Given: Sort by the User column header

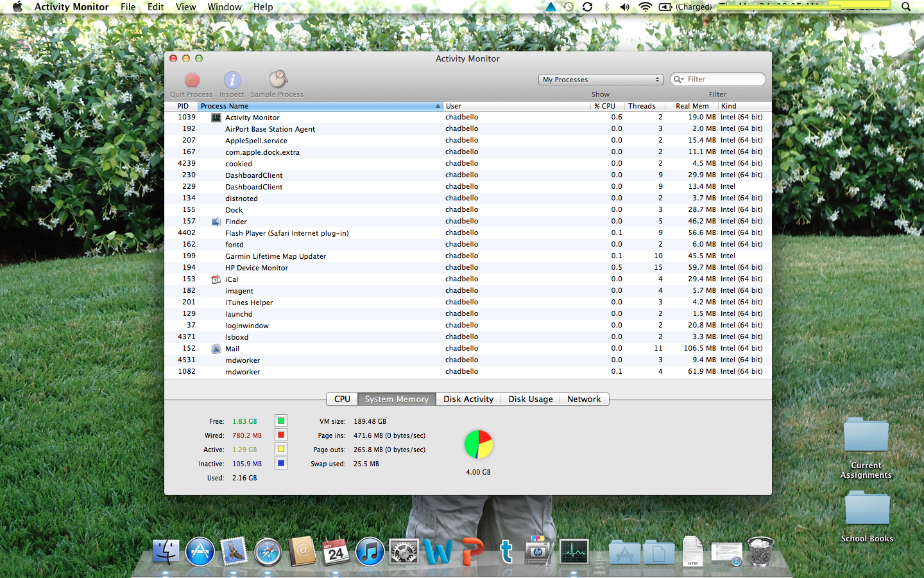Looking at the screenshot, I should pos(517,106).
